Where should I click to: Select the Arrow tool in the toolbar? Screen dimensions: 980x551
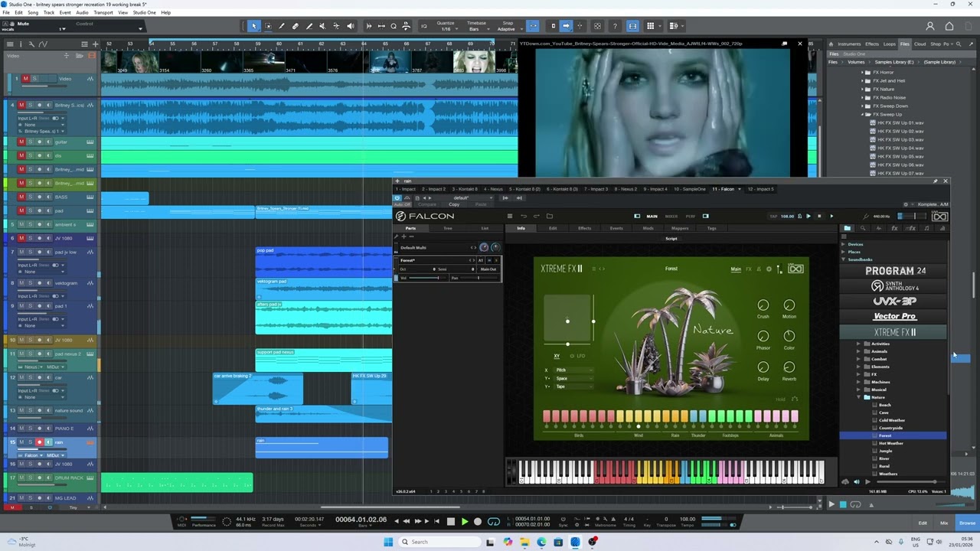[x=254, y=26]
